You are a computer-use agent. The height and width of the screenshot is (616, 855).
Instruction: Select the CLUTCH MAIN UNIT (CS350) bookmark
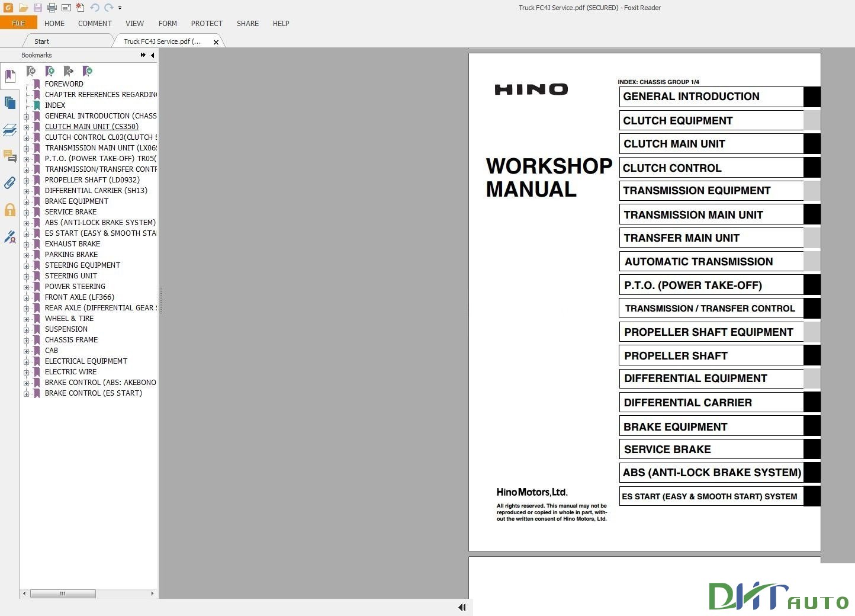tap(91, 126)
